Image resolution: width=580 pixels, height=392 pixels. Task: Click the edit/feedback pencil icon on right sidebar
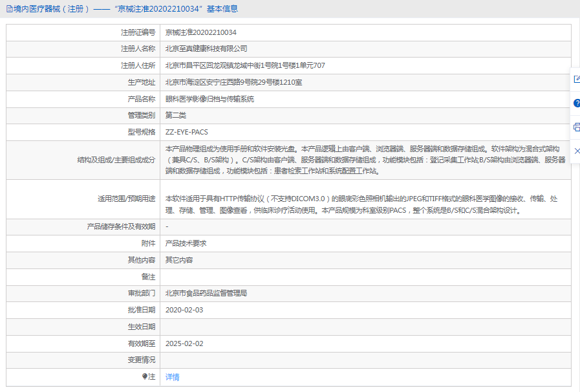click(576, 79)
